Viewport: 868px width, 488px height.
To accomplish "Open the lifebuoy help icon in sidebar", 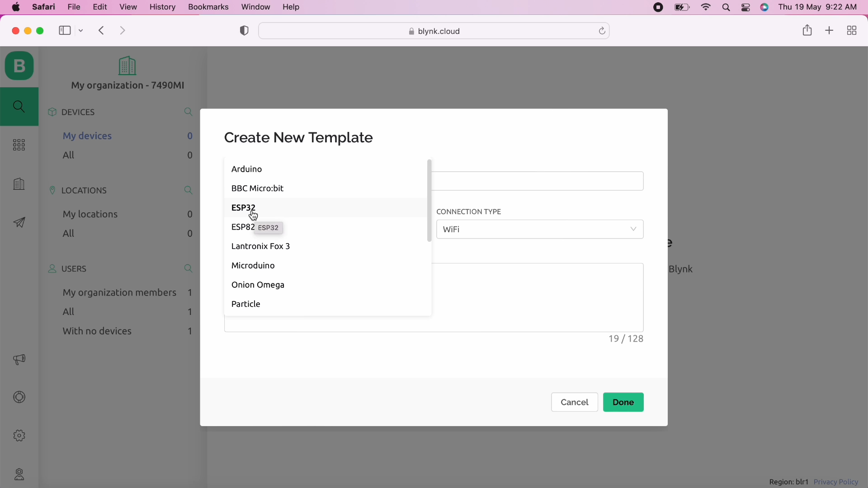I will (x=19, y=398).
